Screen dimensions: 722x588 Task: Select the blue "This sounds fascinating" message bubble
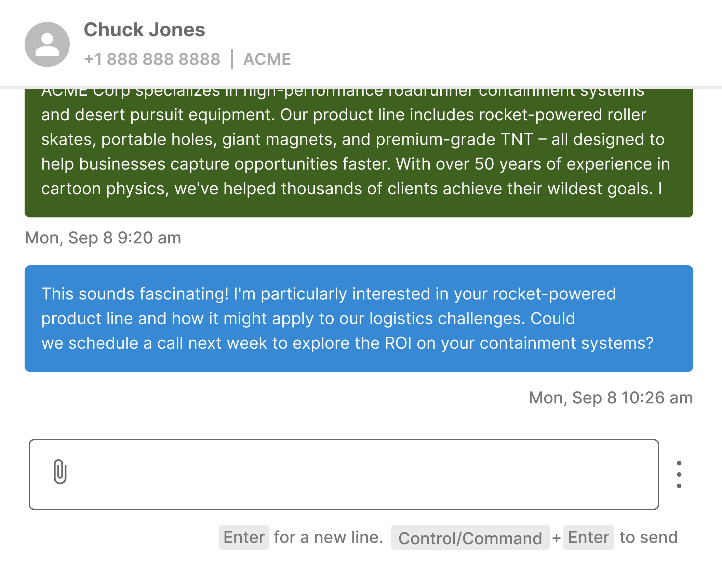(359, 318)
